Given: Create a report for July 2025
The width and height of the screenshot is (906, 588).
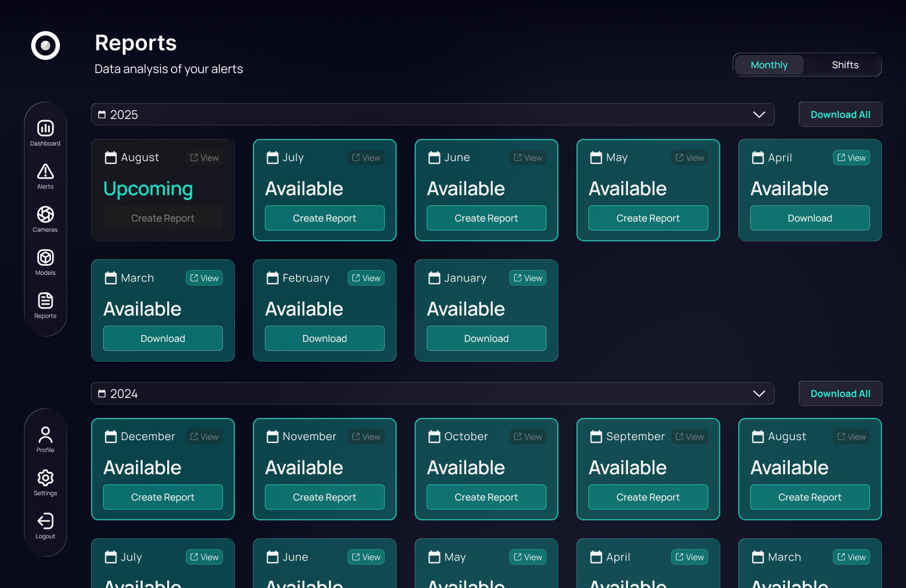Looking at the screenshot, I should [x=324, y=218].
